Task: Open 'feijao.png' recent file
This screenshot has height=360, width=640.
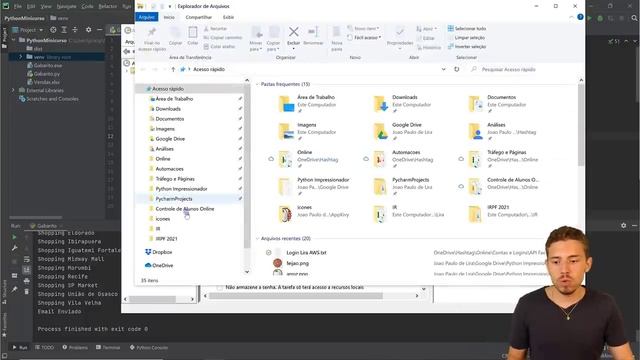Action: (298, 263)
